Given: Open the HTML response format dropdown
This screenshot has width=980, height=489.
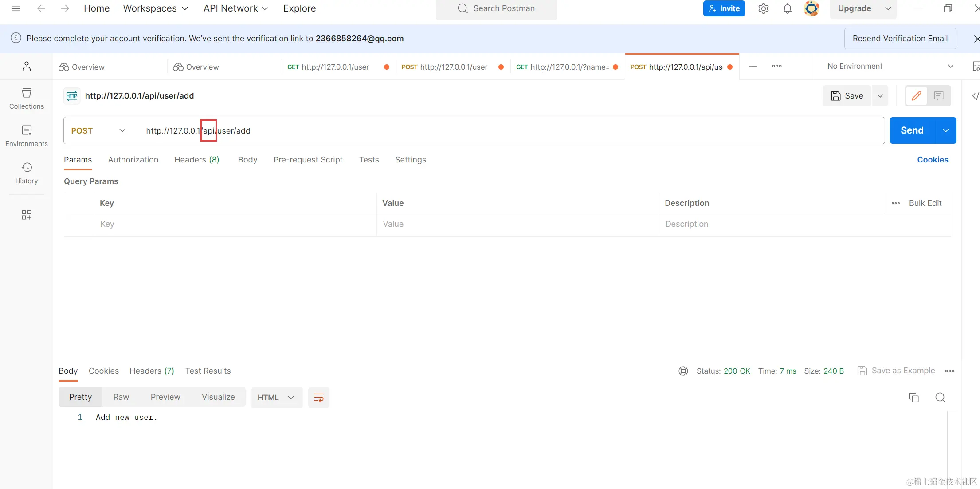Looking at the screenshot, I should pos(276,398).
